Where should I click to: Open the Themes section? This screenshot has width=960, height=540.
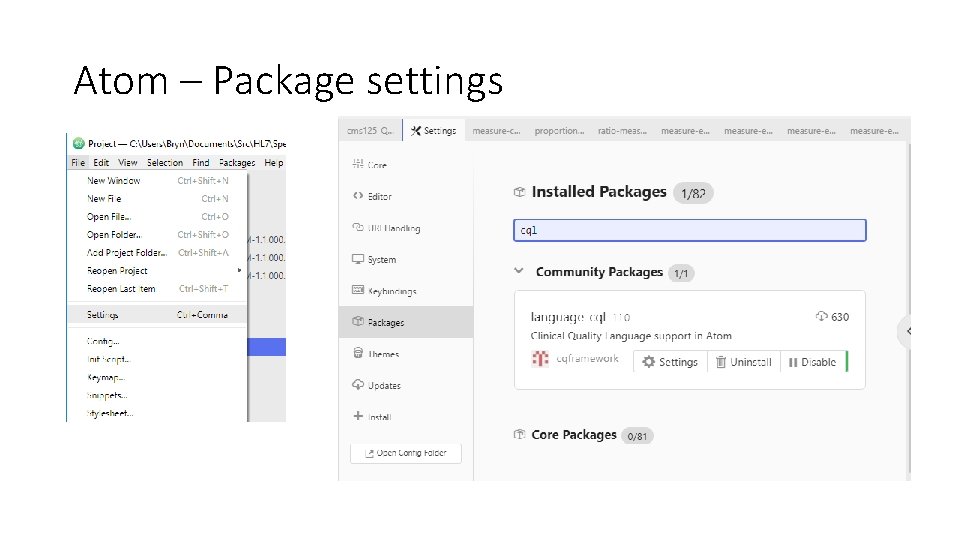tap(406, 354)
